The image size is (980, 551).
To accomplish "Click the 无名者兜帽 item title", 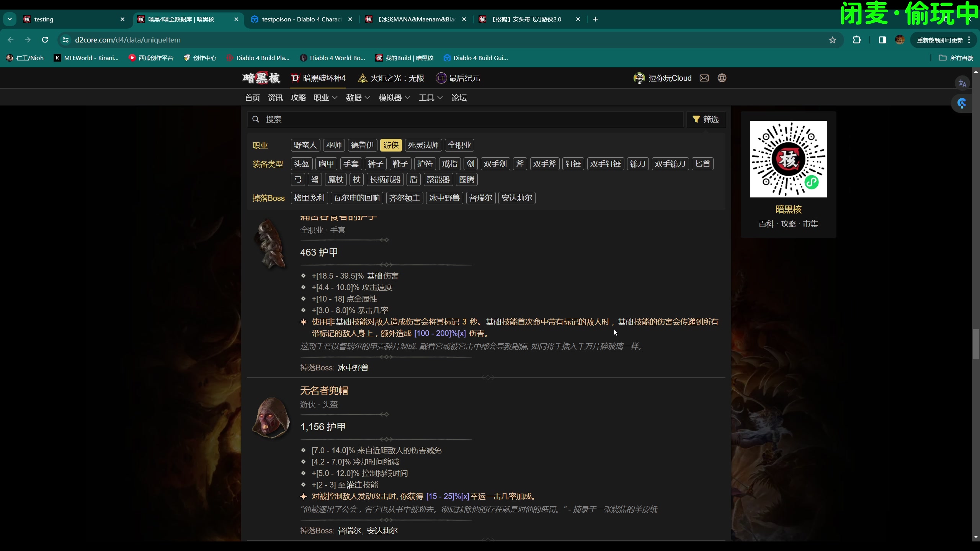I will pyautogui.click(x=324, y=390).
